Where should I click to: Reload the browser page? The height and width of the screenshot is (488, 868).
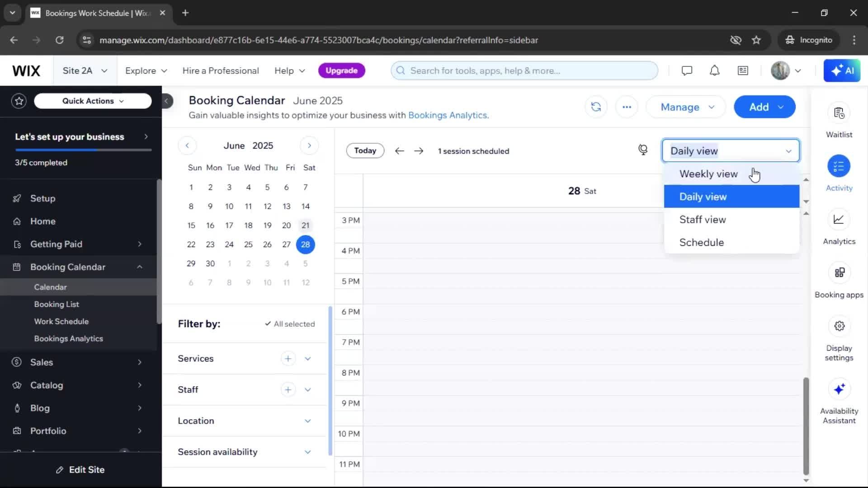(59, 40)
